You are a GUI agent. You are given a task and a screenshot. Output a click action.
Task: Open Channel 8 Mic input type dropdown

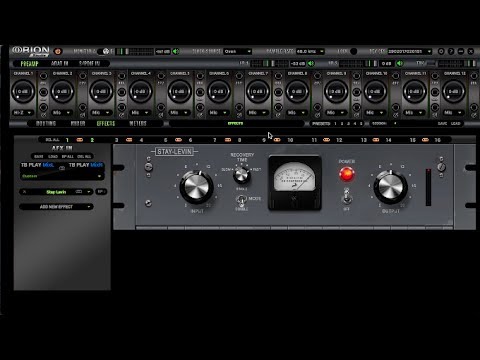click(297, 113)
